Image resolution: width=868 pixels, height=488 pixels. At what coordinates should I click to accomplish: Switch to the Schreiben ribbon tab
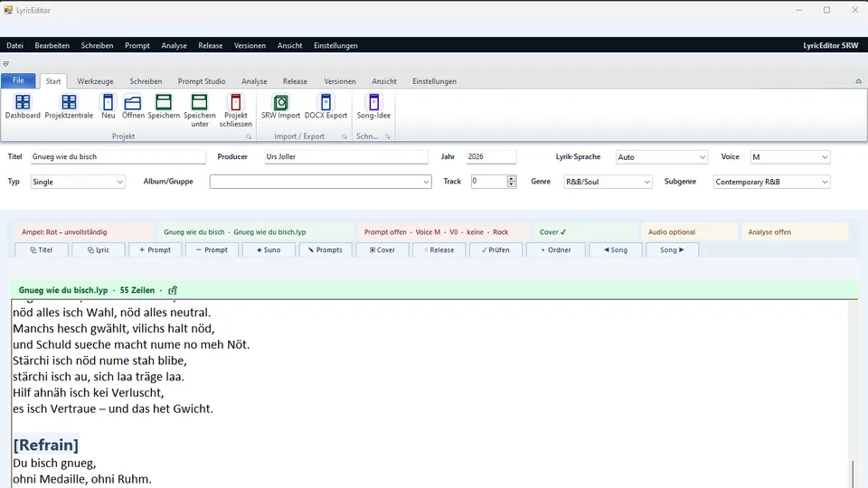click(146, 81)
